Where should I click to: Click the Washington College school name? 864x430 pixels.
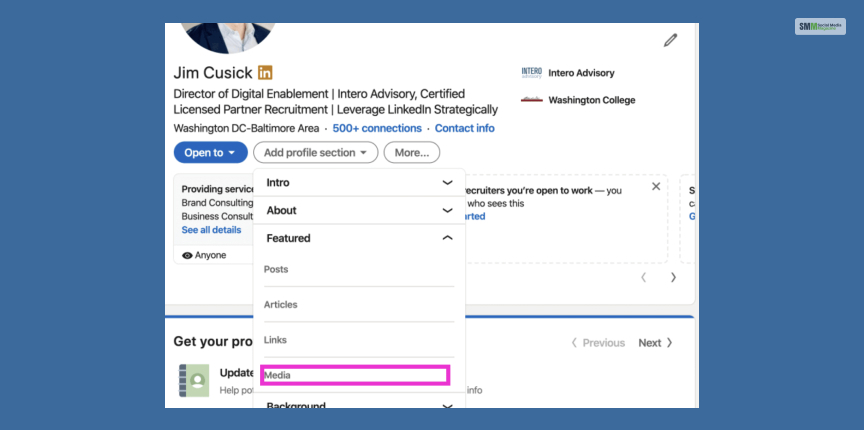click(x=592, y=100)
